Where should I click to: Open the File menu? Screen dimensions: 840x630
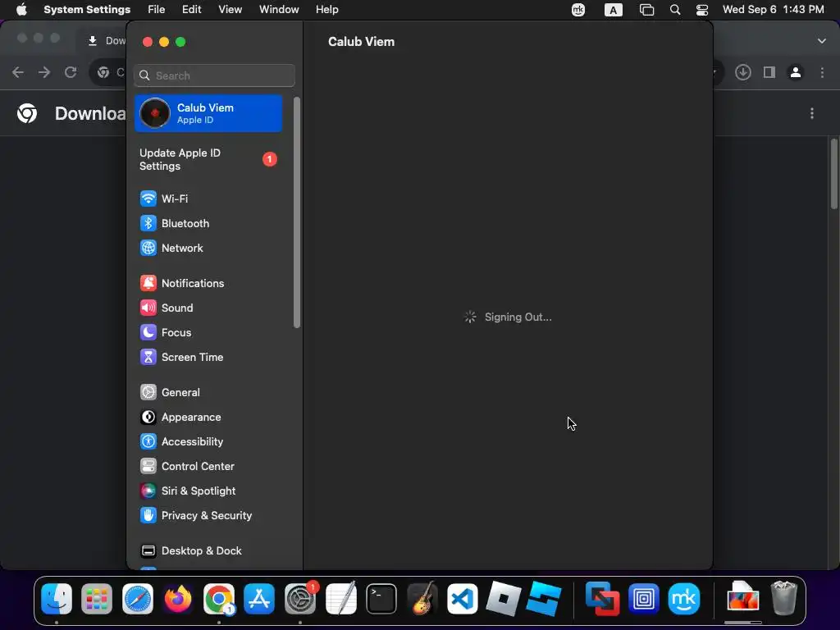[x=157, y=10]
